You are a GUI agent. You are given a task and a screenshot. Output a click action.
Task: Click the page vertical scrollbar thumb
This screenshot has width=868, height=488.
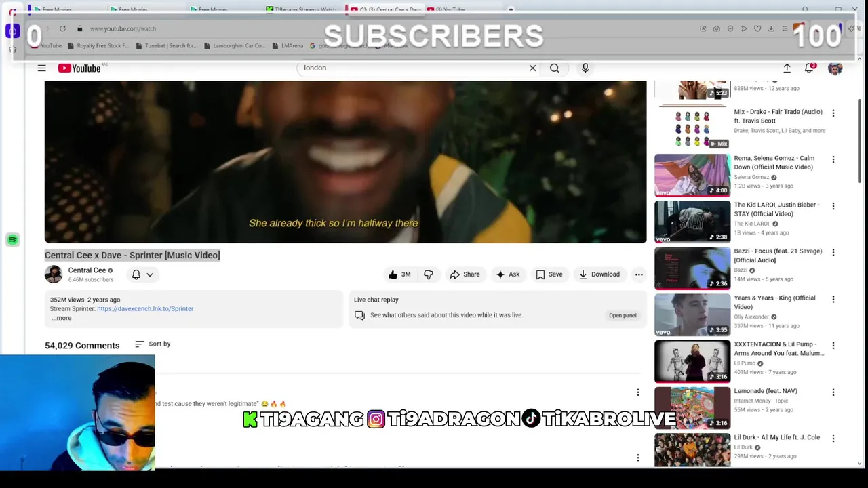[860, 141]
